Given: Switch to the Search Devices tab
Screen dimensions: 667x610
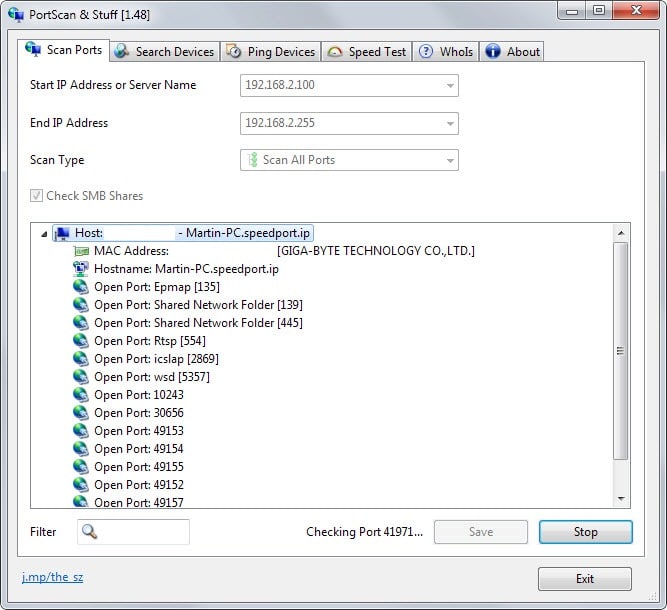Looking at the screenshot, I should coord(164,51).
